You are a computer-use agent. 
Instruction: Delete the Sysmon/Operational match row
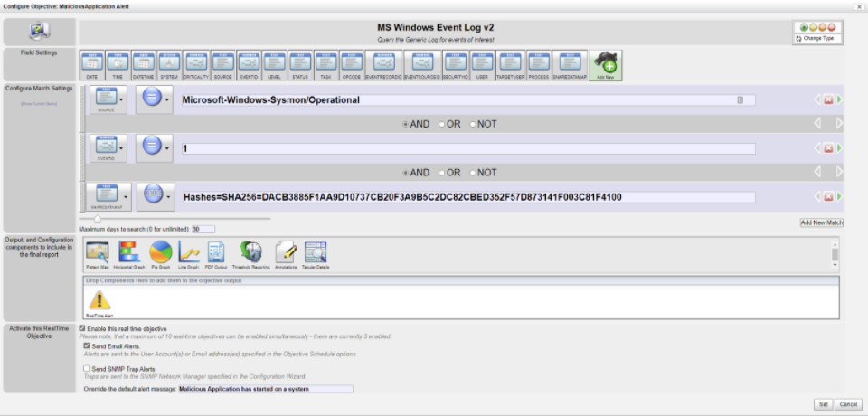(x=828, y=99)
